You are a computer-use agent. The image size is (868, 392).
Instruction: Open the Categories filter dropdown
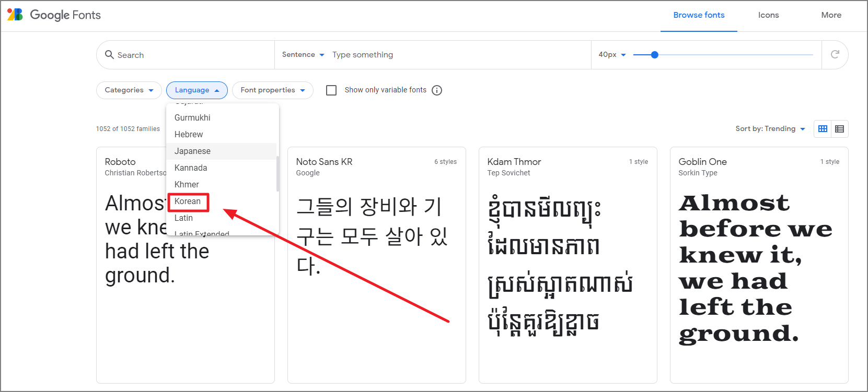[129, 90]
